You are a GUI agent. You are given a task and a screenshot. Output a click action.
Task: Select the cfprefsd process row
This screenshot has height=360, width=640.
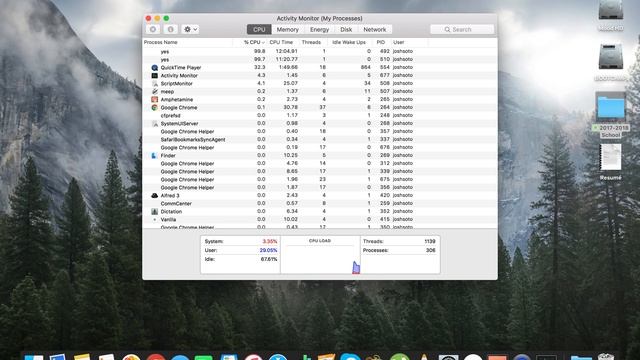[320, 116]
